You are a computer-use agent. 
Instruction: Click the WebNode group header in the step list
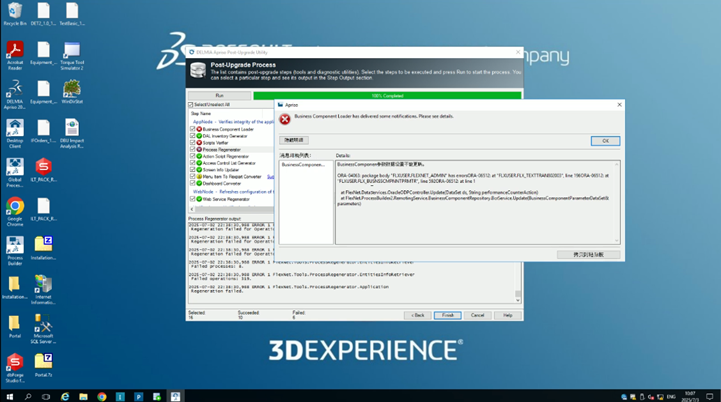tap(233, 192)
